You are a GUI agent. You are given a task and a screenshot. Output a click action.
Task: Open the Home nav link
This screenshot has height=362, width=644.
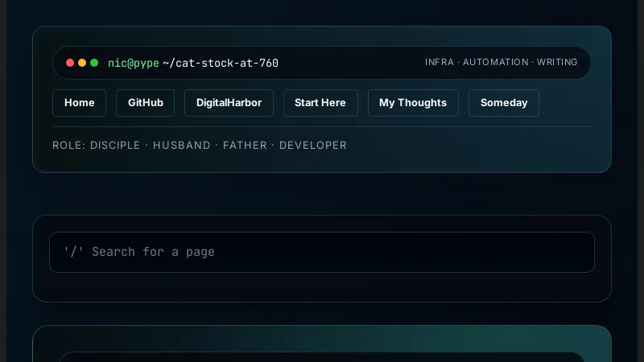tap(79, 103)
